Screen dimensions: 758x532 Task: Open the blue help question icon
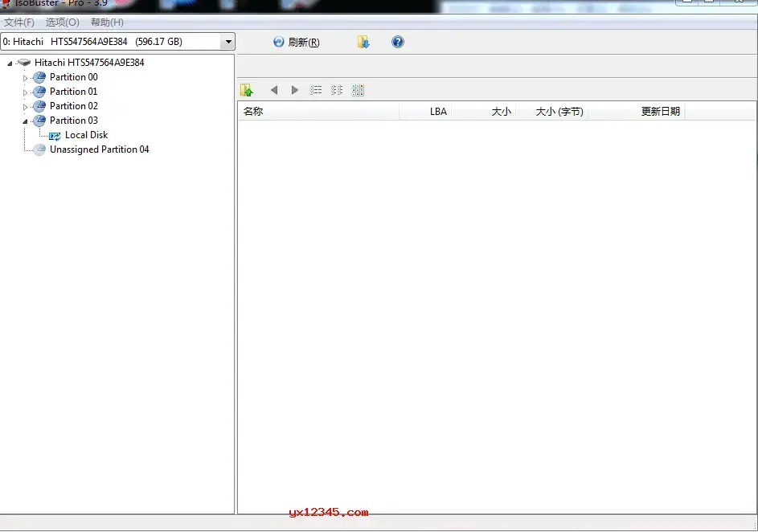point(397,42)
